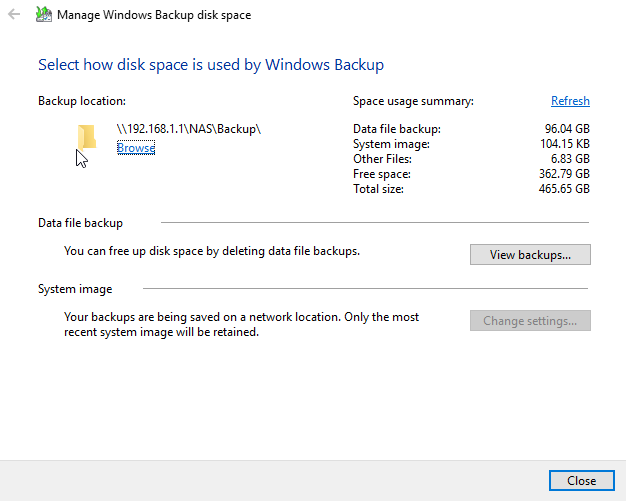
Task: Click the 'Backup location:' label
Action: (x=82, y=101)
